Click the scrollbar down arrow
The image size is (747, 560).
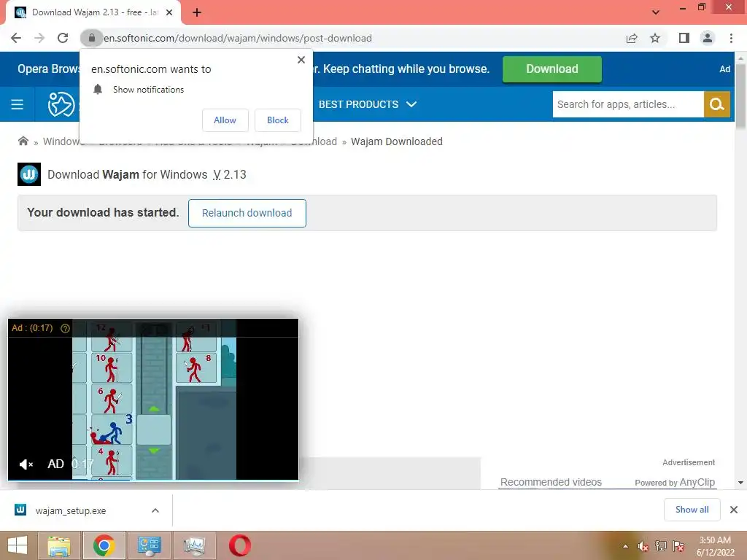(x=741, y=483)
